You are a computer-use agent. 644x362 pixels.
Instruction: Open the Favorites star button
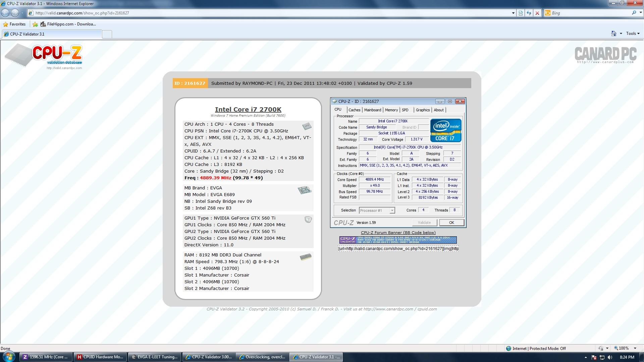14,24
